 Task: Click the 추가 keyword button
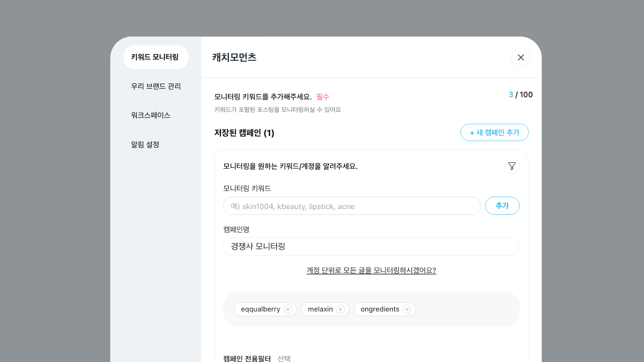click(x=502, y=206)
